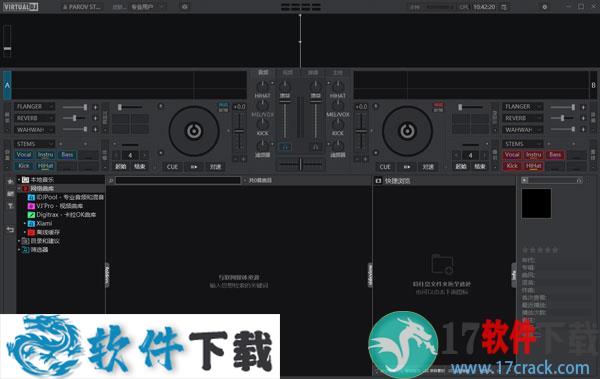
Task: Open WAHWAH plus settings on deck A
Action: [x=95, y=129]
